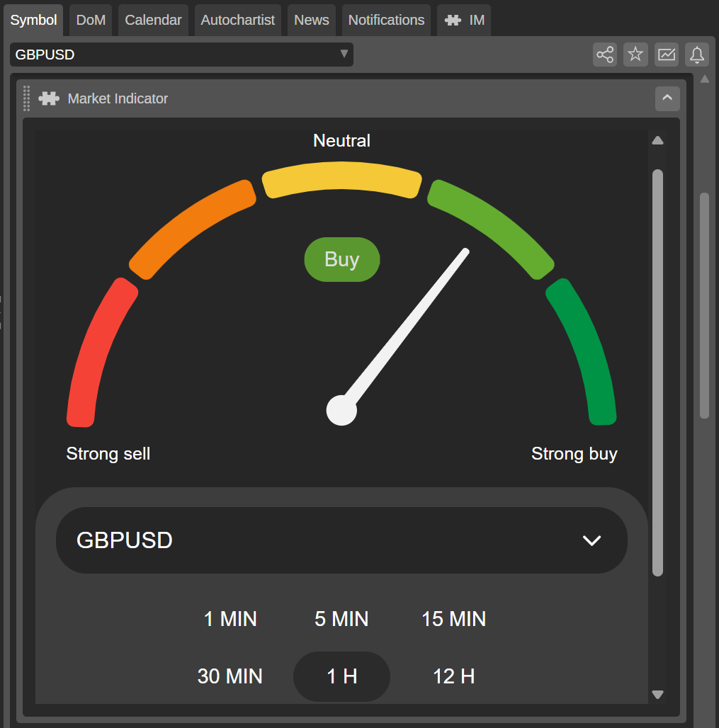Click the green Buy signal badge

tap(341, 259)
